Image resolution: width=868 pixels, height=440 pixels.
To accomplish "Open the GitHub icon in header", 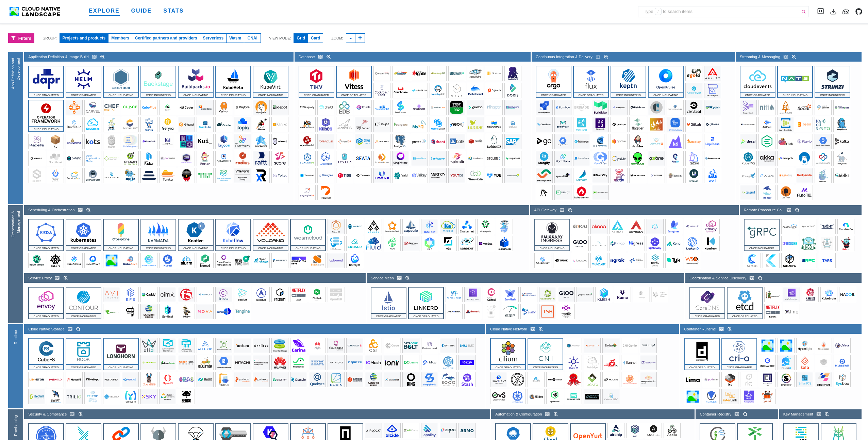I will tap(859, 12).
